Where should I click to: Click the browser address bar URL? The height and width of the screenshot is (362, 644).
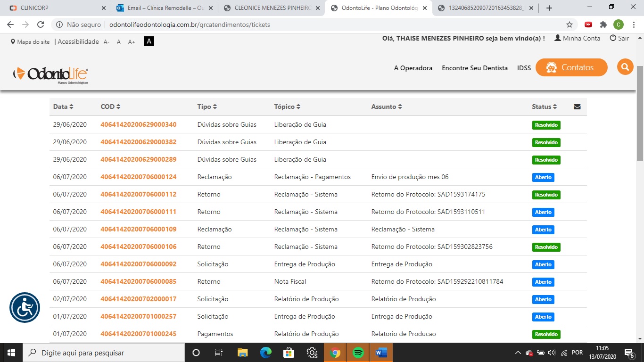pos(190,25)
